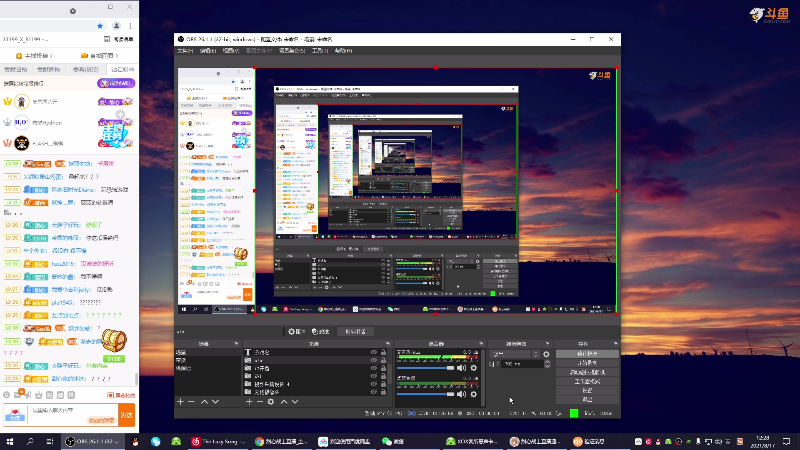Open OBS Tools menu
This screenshot has height=450, width=800.
[320, 51]
